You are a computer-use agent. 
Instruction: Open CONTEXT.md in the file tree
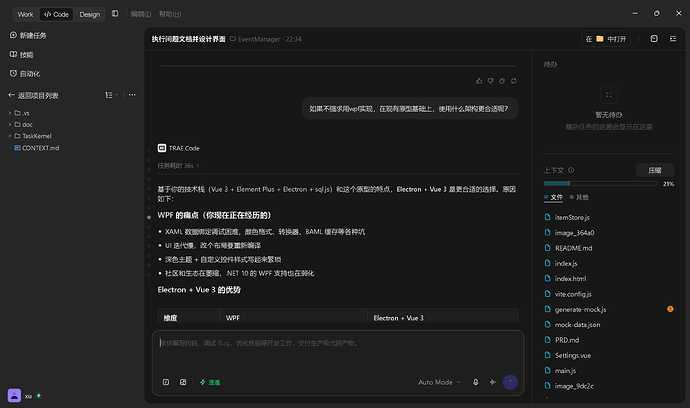click(x=37, y=148)
